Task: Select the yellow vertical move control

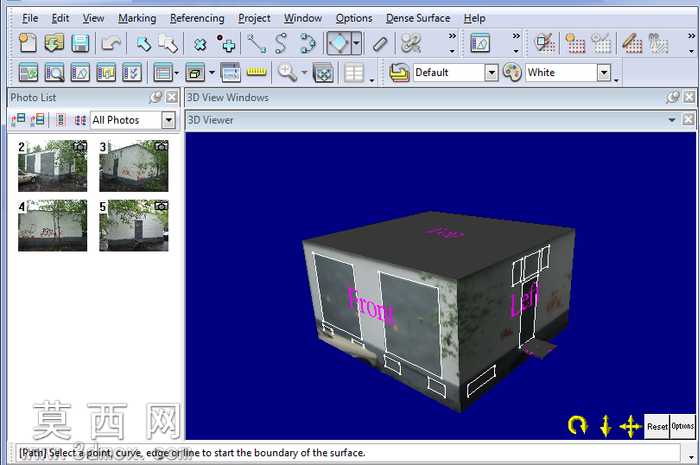Action: click(x=606, y=426)
